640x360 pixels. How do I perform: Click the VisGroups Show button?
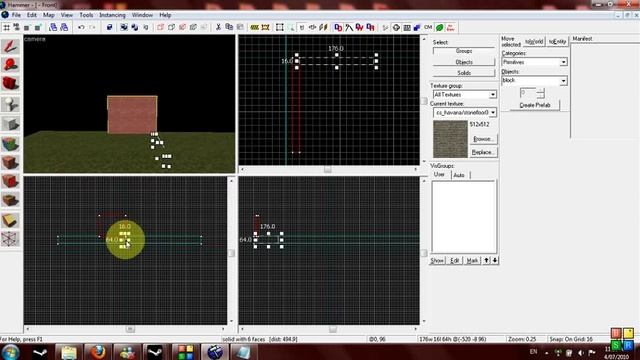point(437,260)
